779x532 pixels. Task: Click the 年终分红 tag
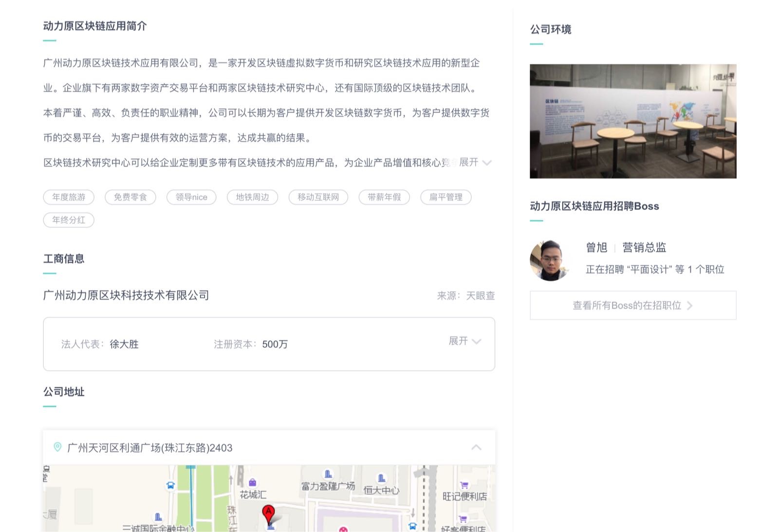point(69,220)
